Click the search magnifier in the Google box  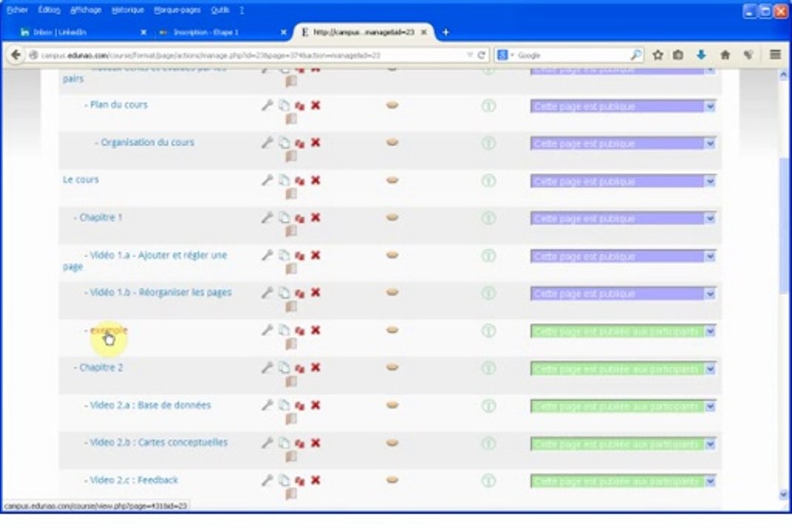click(636, 55)
